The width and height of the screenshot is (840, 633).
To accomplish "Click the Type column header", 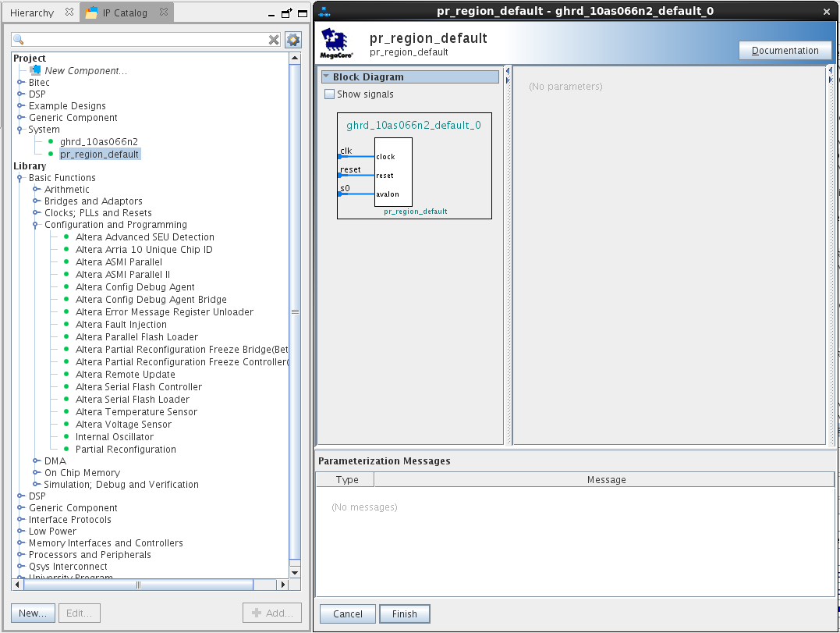I will pyautogui.click(x=346, y=480).
